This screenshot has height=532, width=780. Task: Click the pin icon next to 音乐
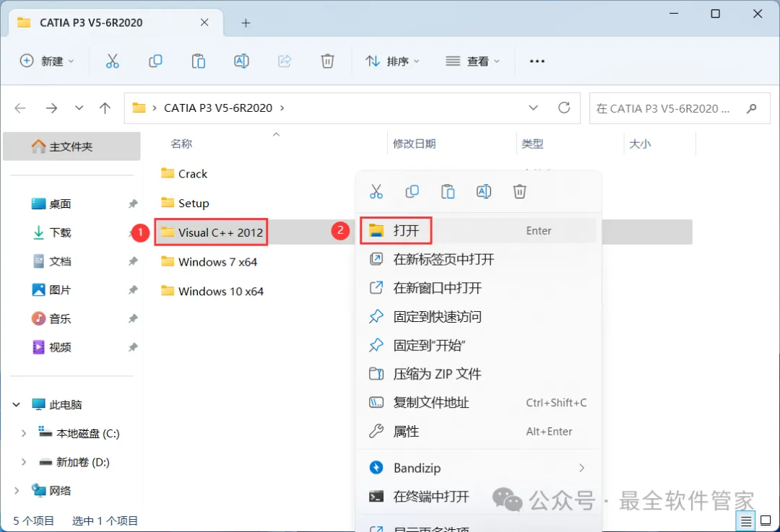tap(133, 319)
